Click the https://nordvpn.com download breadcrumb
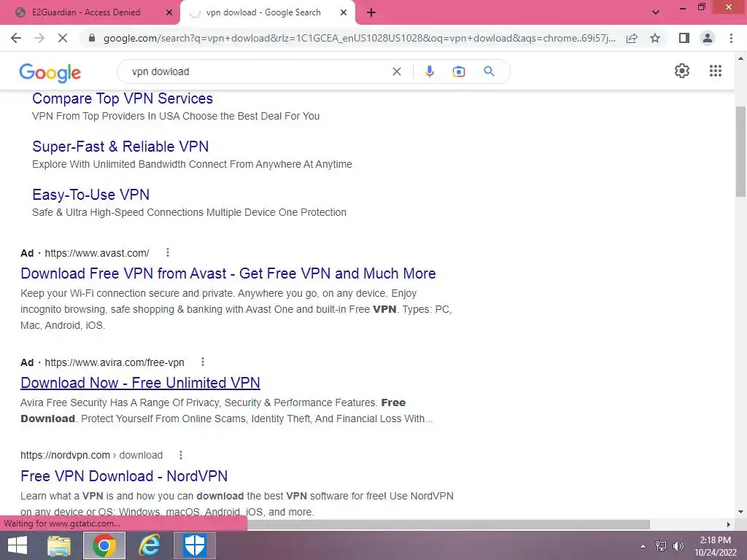This screenshot has width=747, height=560. 91,455
